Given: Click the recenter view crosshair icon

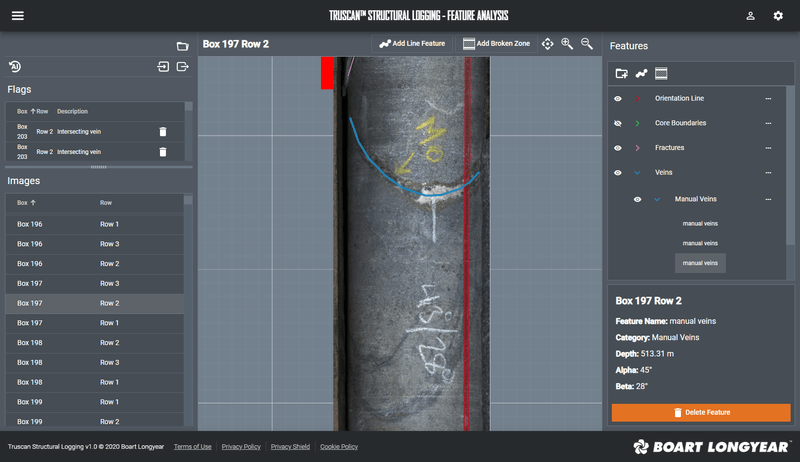Looking at the screenshot, I should point(548,44).
